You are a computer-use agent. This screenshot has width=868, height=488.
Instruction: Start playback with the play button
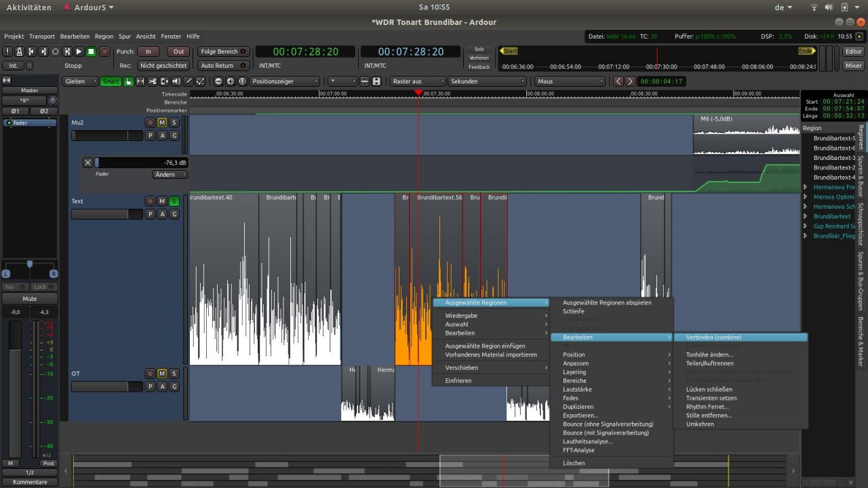[x=79, y=52]
